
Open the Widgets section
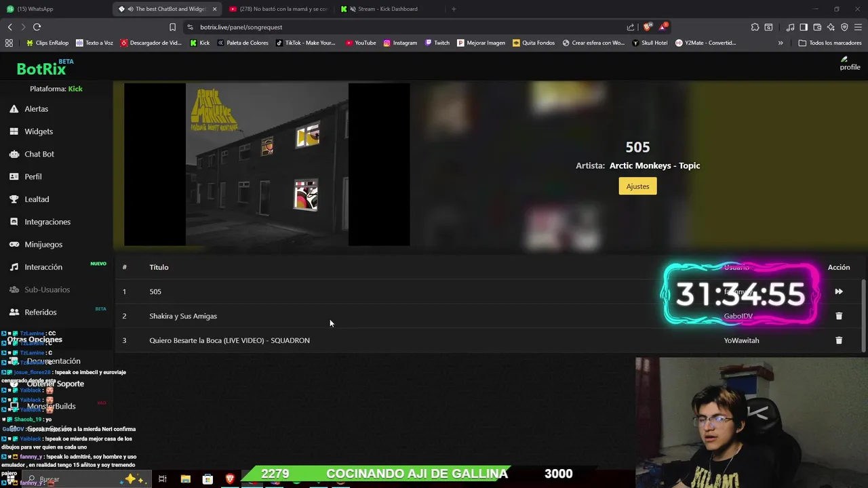[x=39, y=131]
